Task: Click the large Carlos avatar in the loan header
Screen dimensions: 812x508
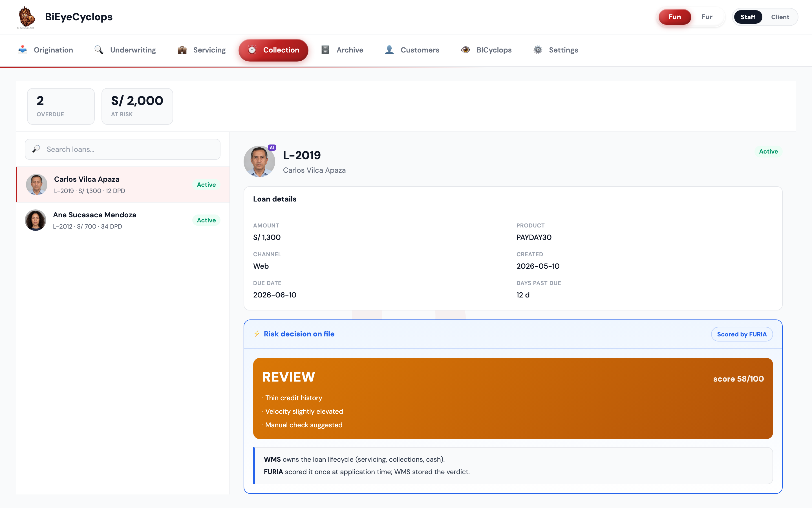Action: pyautogui.click(x=259, y=161)
